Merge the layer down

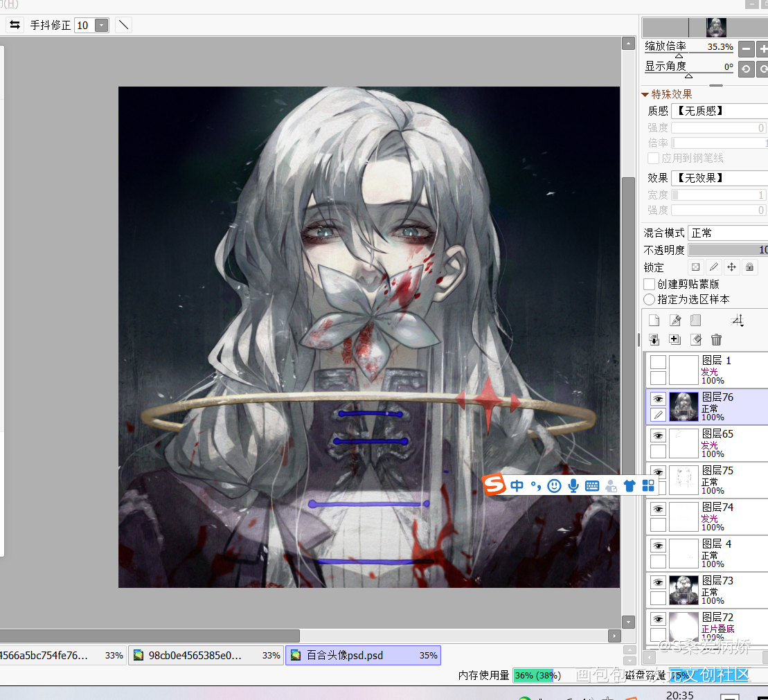pyautogui.click(x=654, y=339)
